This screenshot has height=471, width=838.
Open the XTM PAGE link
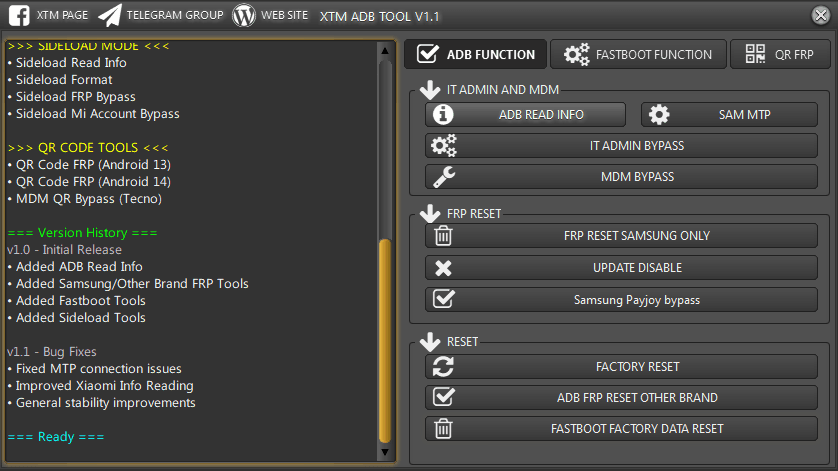click(62, 15)
